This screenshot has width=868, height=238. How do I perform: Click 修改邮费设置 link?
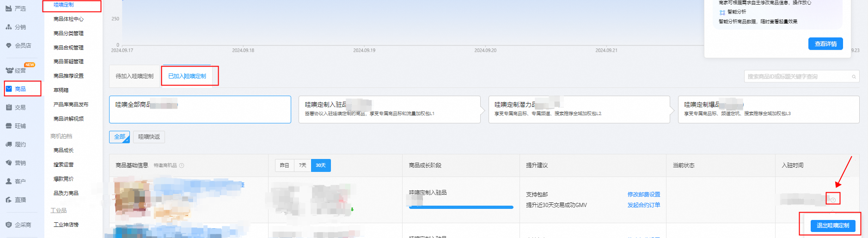pyautogui.click(x=643, y=195)
